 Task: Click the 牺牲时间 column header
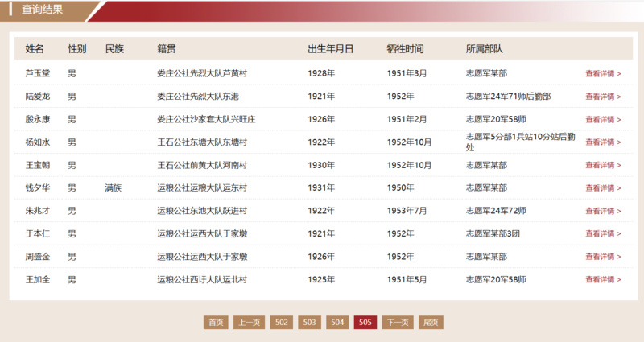(405, 49)
